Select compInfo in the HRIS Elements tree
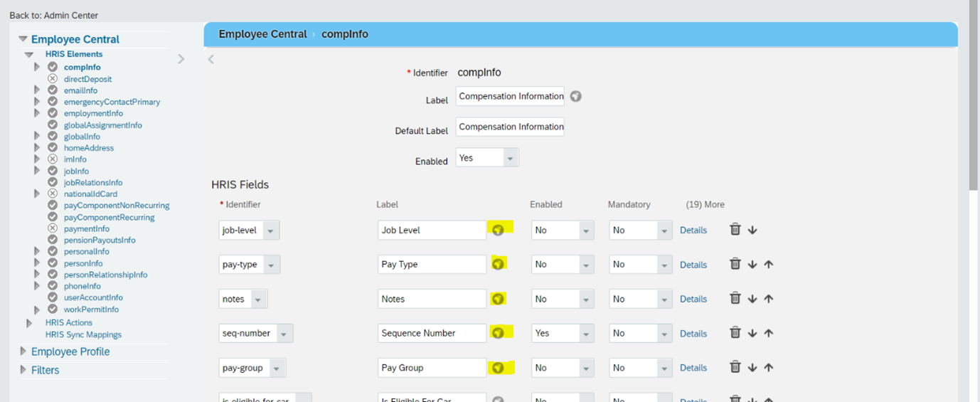The height and width of the screenshot is (402, 980). 82,68
